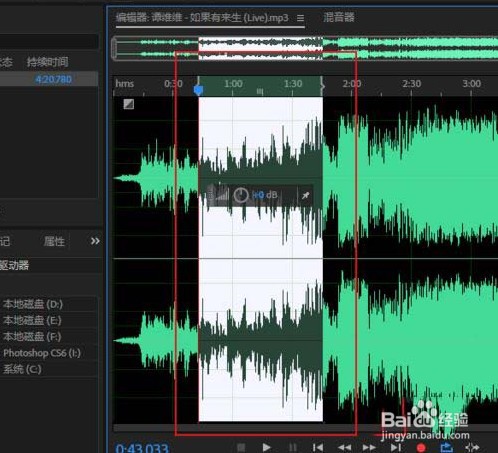498x453 pixels.
Task: Click the HUD volume adjustment knob
Action: (241, 195)
